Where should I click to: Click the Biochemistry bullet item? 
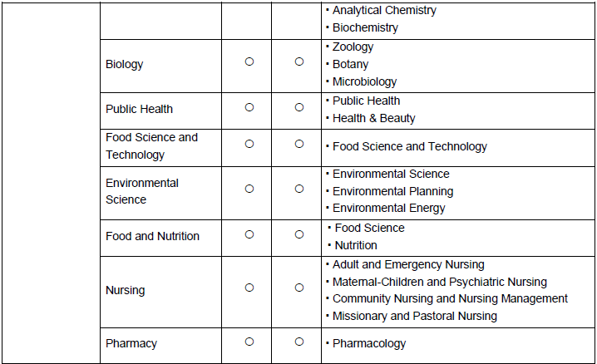365,27
